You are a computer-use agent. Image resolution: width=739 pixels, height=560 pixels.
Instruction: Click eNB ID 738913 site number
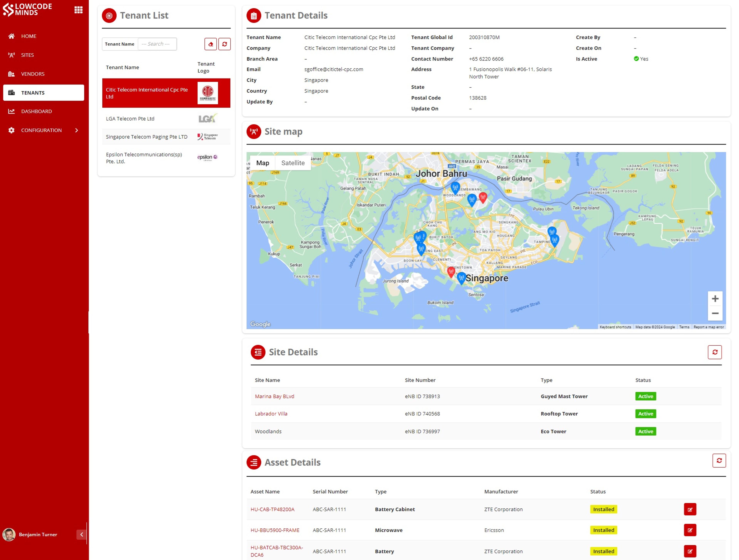coord(422,397)
